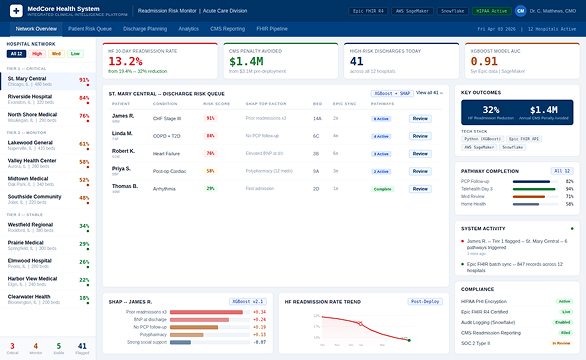Screen dimensions: 586x360
Task: Review James R. discharge record
Action: (420, 119)
